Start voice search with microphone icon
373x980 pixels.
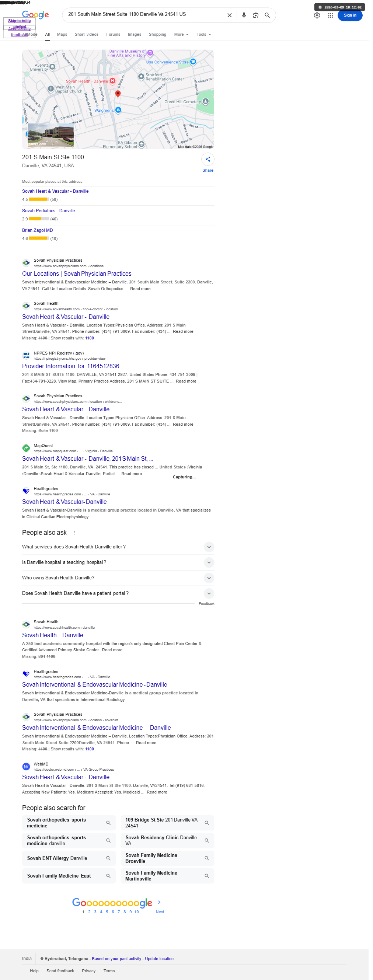click(x=247, y=15)
